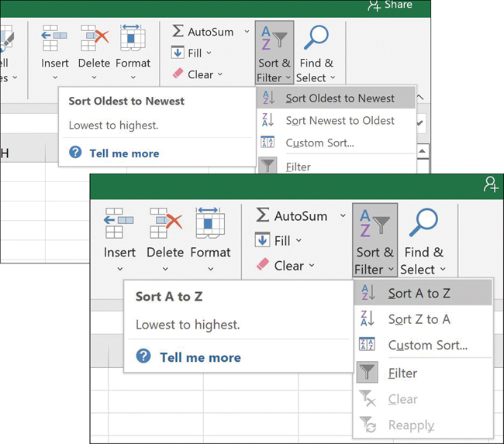Click Delete cells icon in back window

[94, 38]
